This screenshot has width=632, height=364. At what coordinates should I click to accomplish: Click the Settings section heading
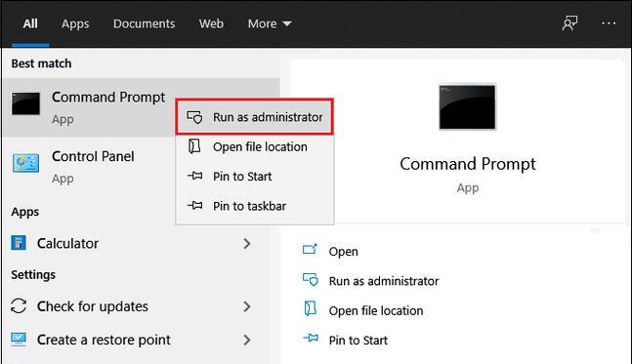click(33, 275)
